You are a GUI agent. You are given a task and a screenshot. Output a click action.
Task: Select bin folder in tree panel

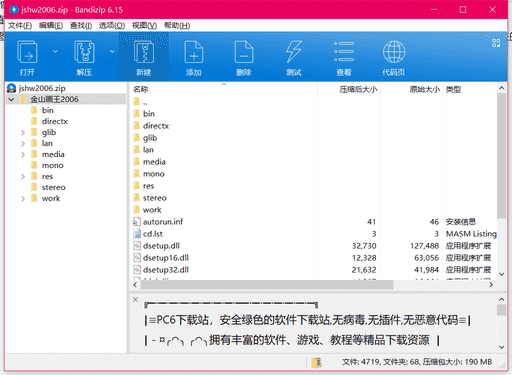tap(47, 110)
